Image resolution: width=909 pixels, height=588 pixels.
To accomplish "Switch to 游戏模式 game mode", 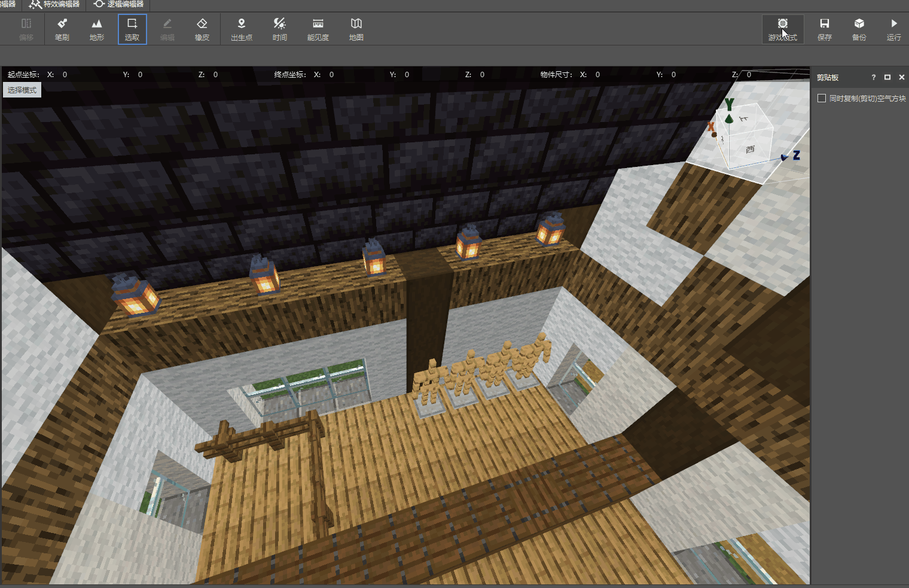I will 783,29.
